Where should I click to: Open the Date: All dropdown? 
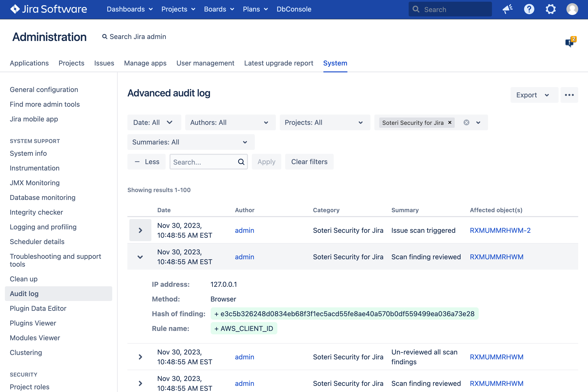(154, 122)
